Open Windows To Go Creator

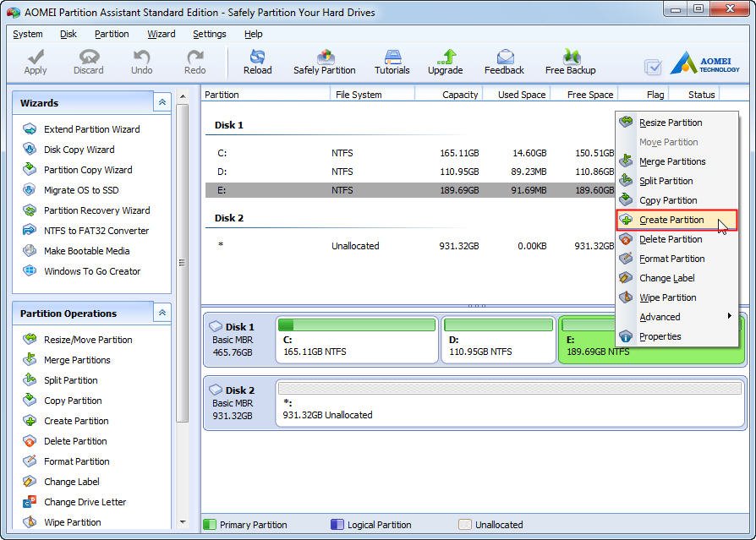(x=81, y=270)
